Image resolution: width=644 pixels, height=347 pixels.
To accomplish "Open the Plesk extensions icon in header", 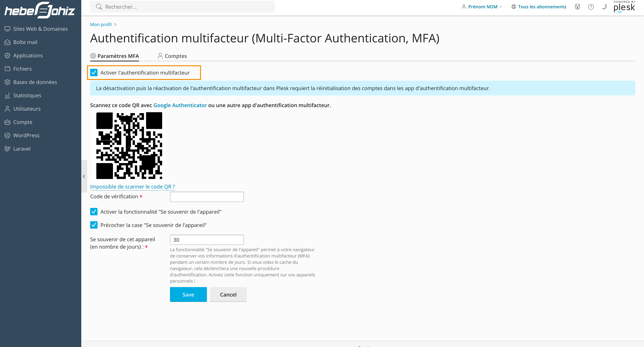I will point(577,7).
